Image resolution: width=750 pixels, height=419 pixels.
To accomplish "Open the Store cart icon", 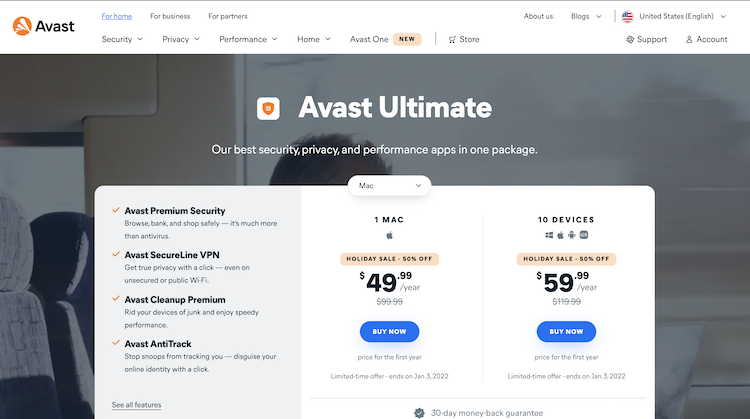I will click(x=453, y=40).
